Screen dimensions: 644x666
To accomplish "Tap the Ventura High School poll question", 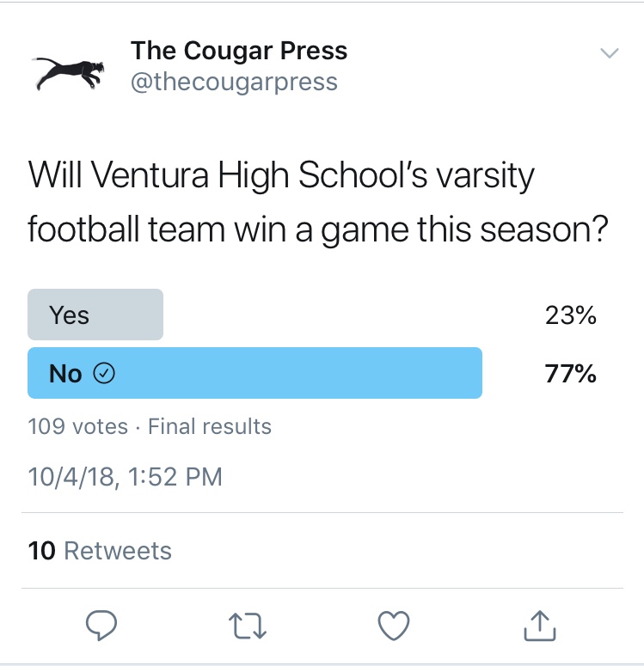I will 318,202.
